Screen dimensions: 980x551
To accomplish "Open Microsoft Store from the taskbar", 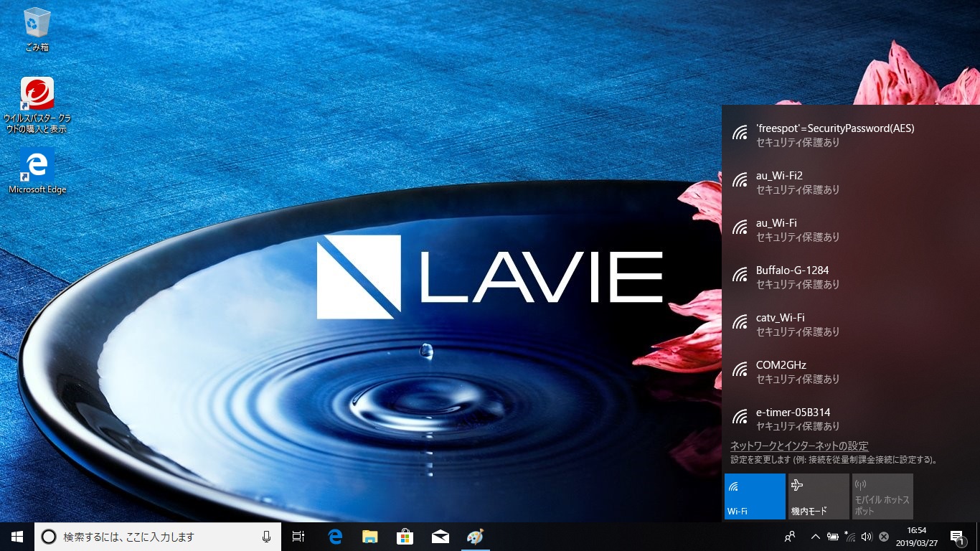I will 405,536.
